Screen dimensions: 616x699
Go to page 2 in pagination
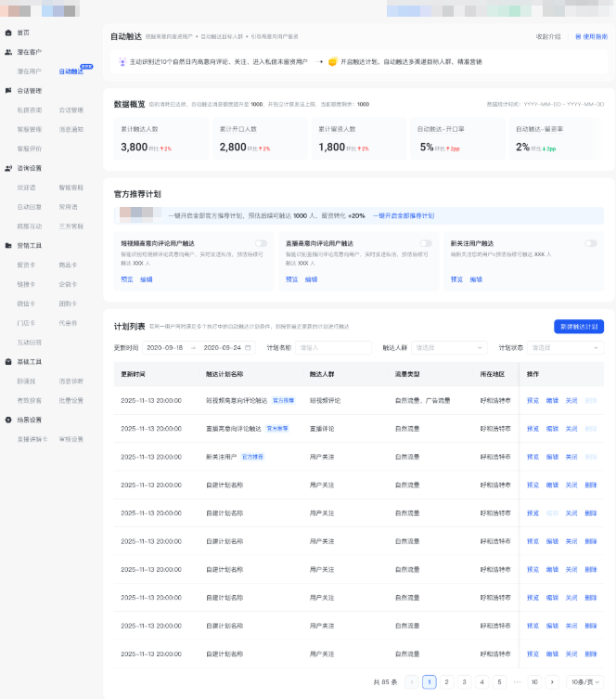tap(446, 681)
